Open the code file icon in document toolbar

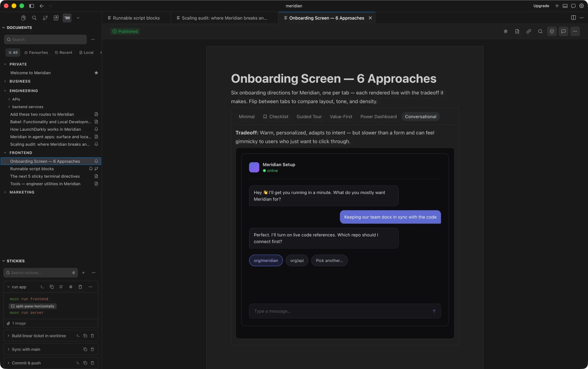pyautogui.click(x=517, y=31)
